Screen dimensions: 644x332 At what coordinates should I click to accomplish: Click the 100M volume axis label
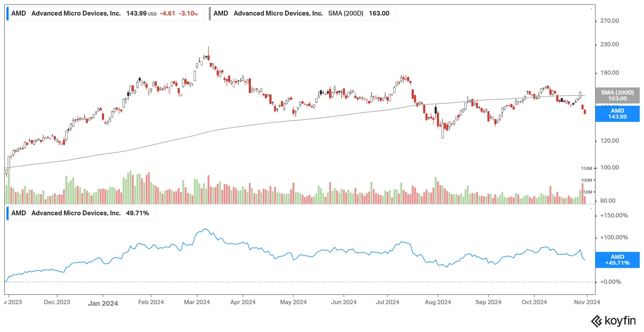pos(586,180)
